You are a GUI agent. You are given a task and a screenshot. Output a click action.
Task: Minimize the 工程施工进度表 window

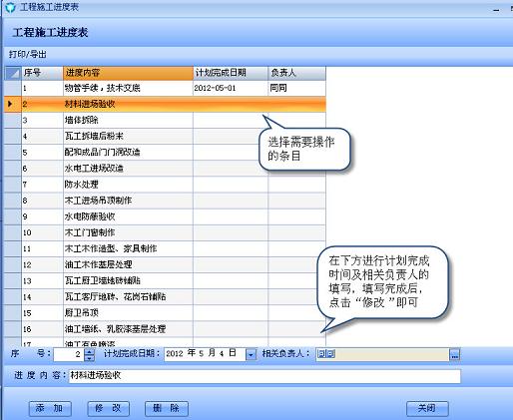point(496,9)
